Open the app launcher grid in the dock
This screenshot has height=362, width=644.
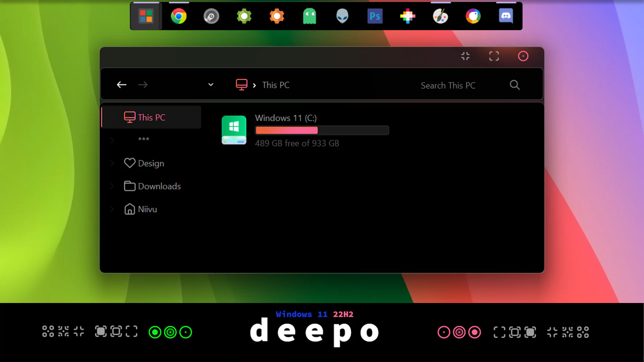point(146,16)
